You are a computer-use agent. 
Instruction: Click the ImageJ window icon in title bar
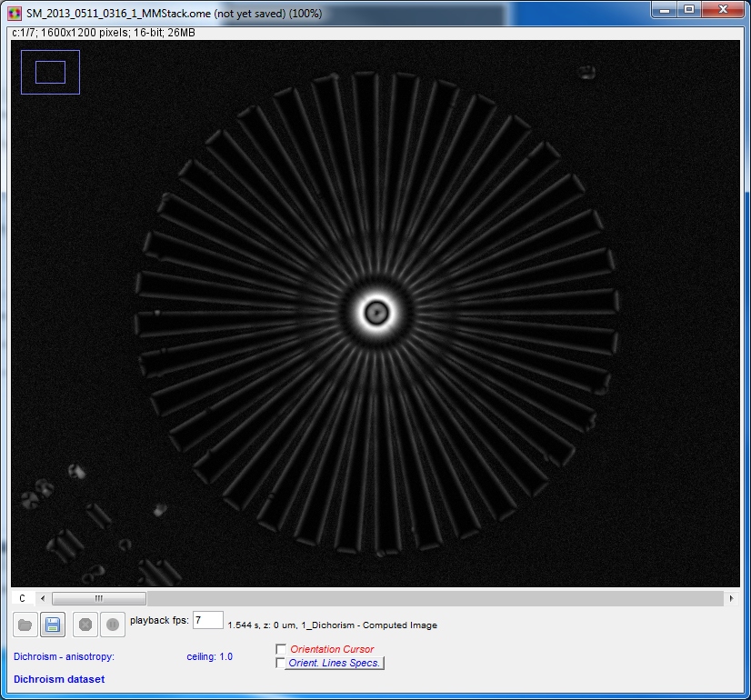[x=15, y=14]
